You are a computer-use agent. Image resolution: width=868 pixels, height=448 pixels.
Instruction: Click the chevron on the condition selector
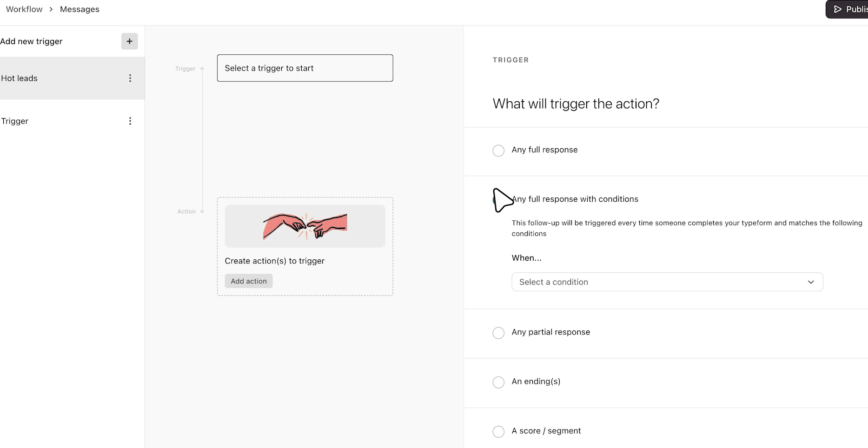(x=811, y=282)
